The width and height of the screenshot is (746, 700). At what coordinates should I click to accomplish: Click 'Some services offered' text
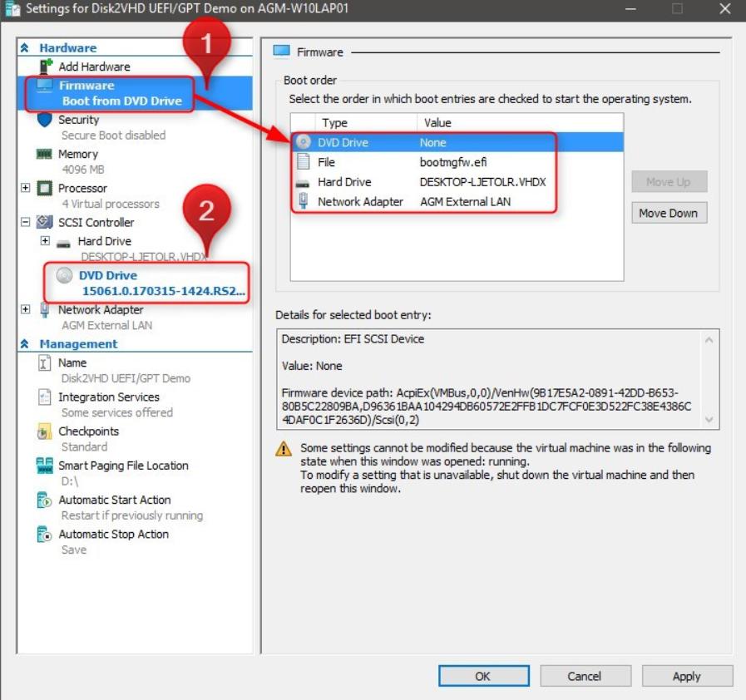117,413
